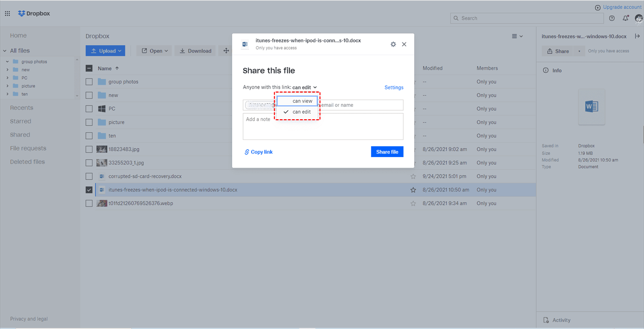Open Recents in sidebar
The image size is (644, 329).
click(x=22, y=108)
